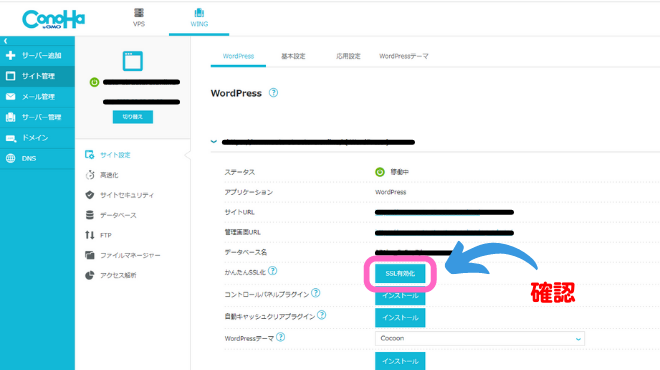
Task: Install the 自動キャッシュクリアプラグイン
Action: 400,318
